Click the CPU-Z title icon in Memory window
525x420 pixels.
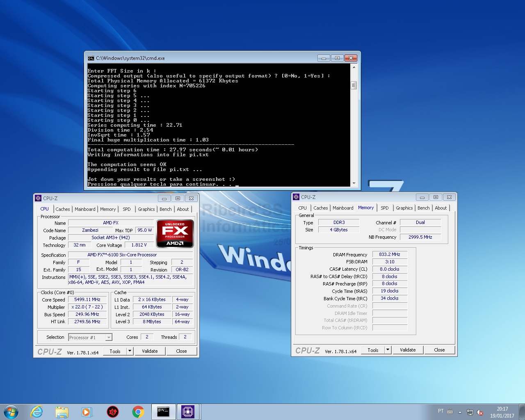coord(296,197)
